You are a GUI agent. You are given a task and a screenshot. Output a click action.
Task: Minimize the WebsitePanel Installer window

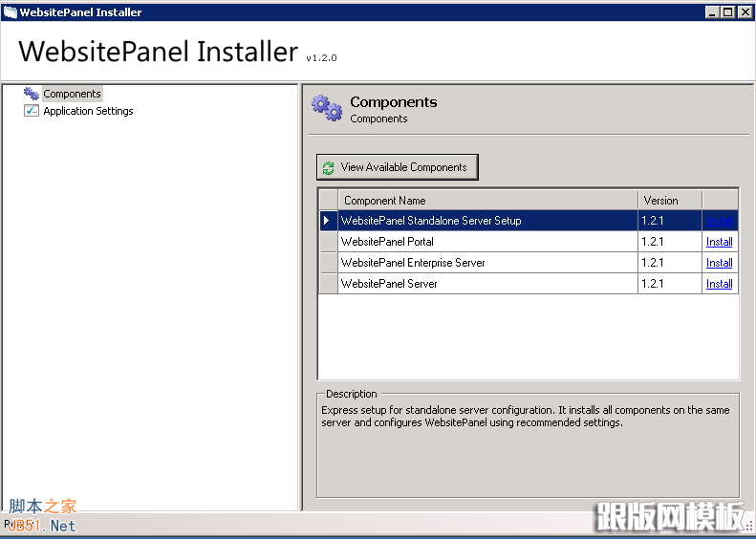click(712, 12)
